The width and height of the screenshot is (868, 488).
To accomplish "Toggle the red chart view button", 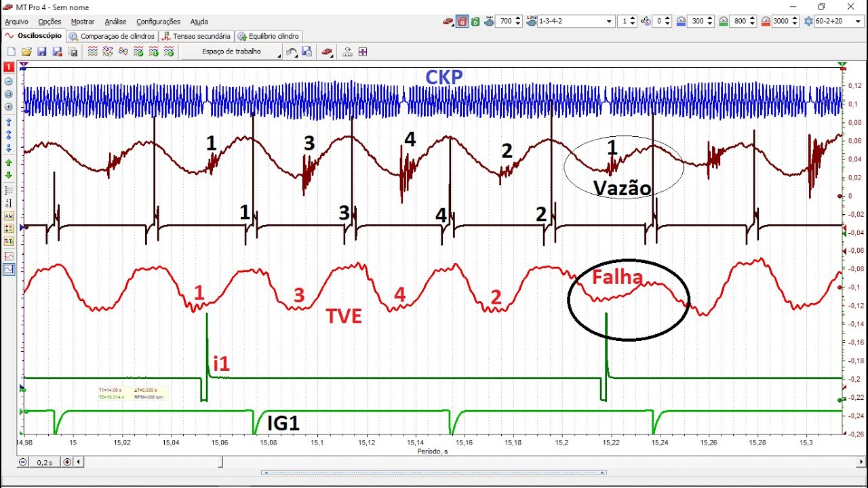I will [9, 256].
